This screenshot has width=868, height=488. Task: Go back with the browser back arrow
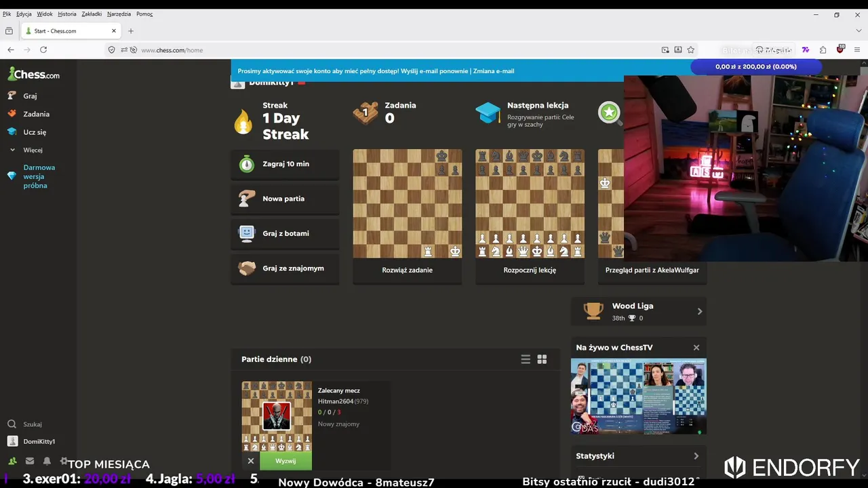[x=11, y=49]
